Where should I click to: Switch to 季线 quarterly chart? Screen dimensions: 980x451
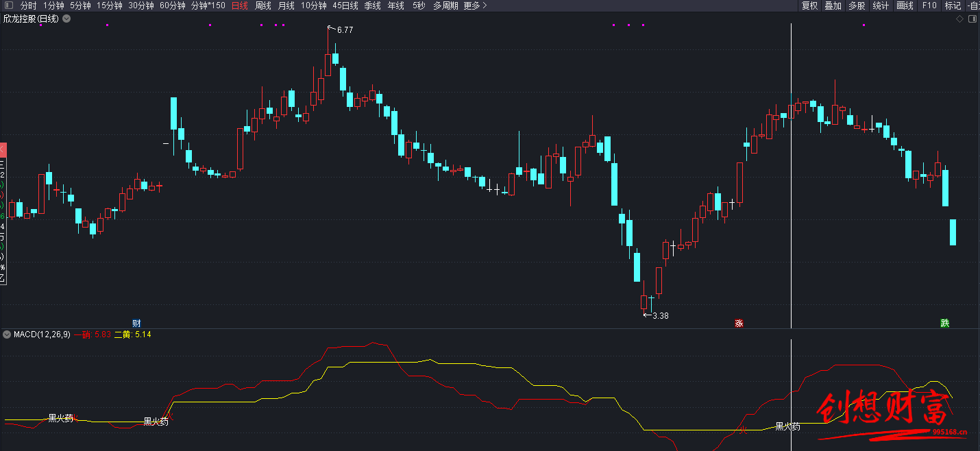point(373,5)
